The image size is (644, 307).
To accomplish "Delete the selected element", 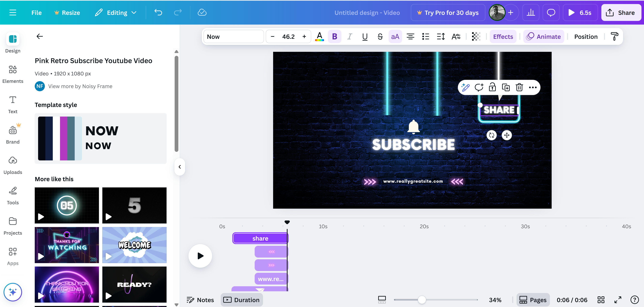I will click(x=519, y=87).
